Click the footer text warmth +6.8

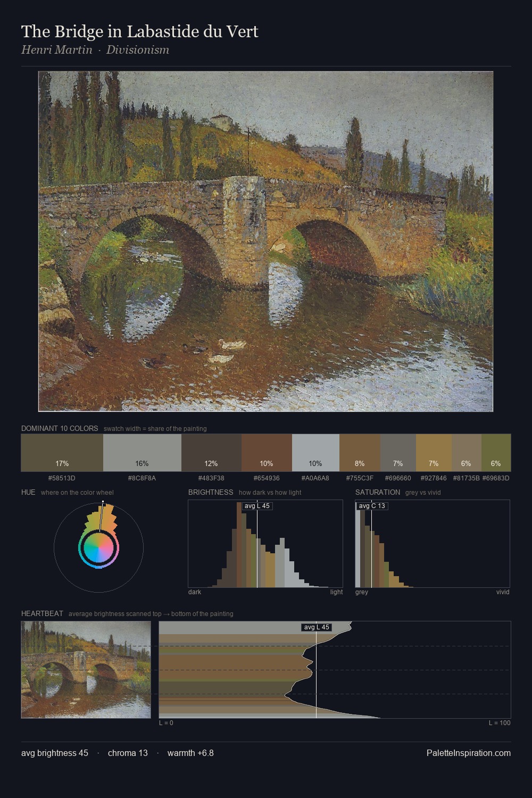(190, 753)
